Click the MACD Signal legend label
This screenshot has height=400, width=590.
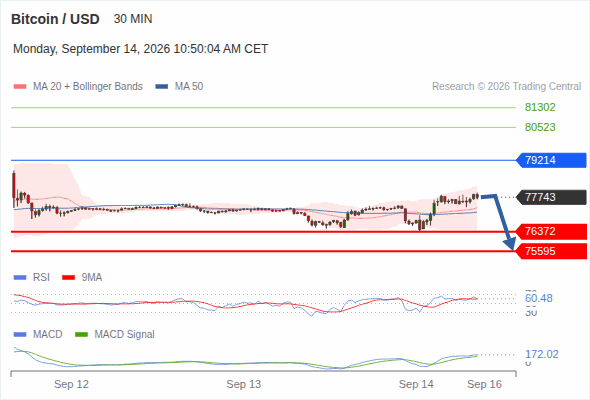pyautogui.click(x=125, y=335)
